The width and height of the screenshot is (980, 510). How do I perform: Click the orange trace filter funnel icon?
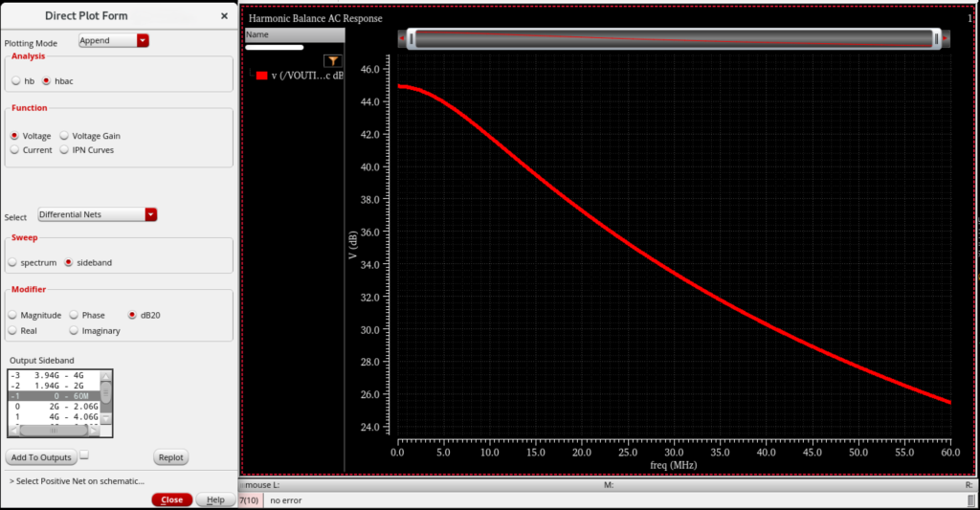333,60
